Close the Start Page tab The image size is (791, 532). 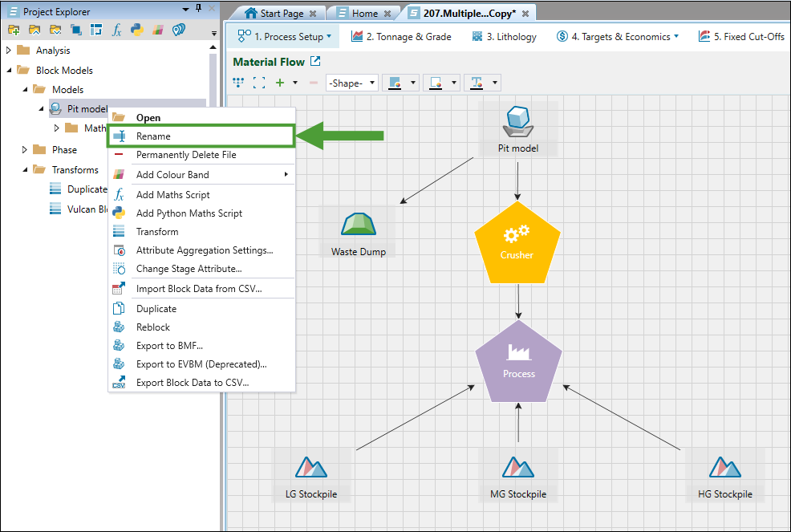coord(312,14)
